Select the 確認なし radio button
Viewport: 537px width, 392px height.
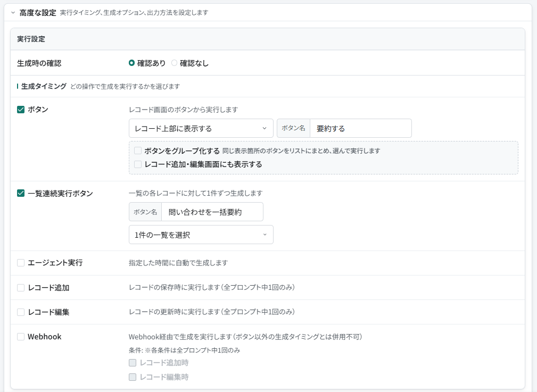coord(175,63)
